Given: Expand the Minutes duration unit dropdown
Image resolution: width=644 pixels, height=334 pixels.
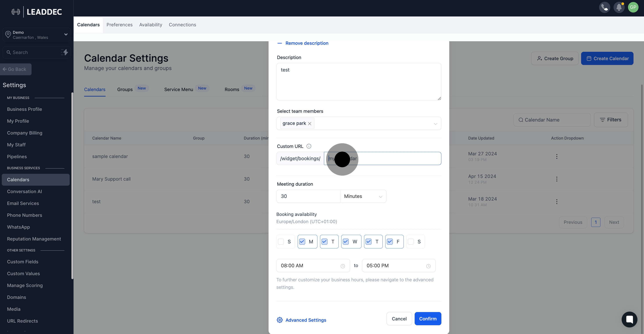Looking at the screenshot, I should point(363,196).
